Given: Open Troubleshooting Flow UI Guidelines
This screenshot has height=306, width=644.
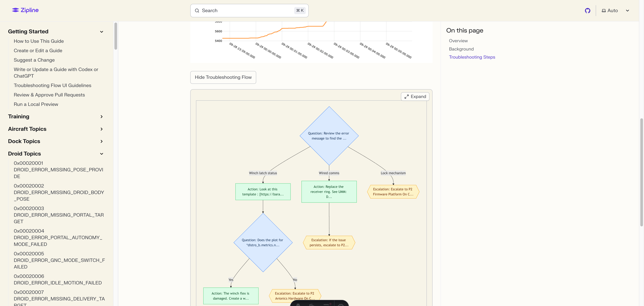Looking at the screenshot, I should click(x=52, y=85).
